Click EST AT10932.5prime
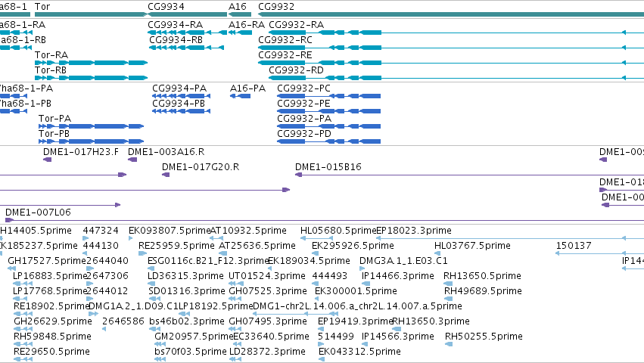 click(248, 231)
